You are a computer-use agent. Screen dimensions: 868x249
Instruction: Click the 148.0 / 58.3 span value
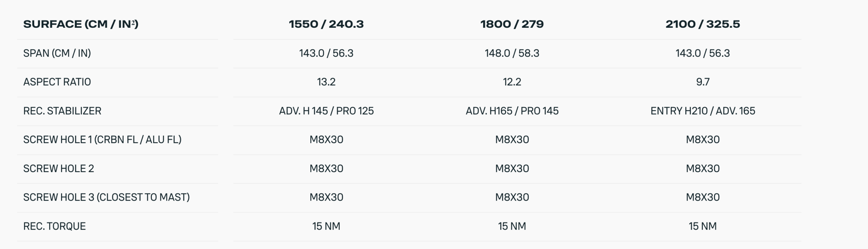(512, 53)
